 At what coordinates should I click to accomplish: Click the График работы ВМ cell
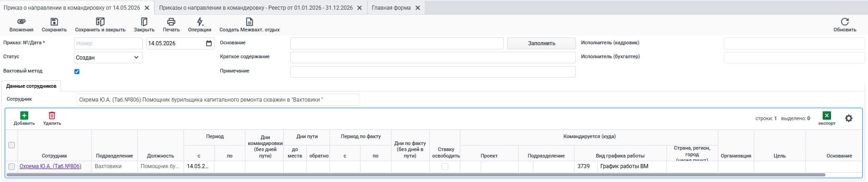632,166
